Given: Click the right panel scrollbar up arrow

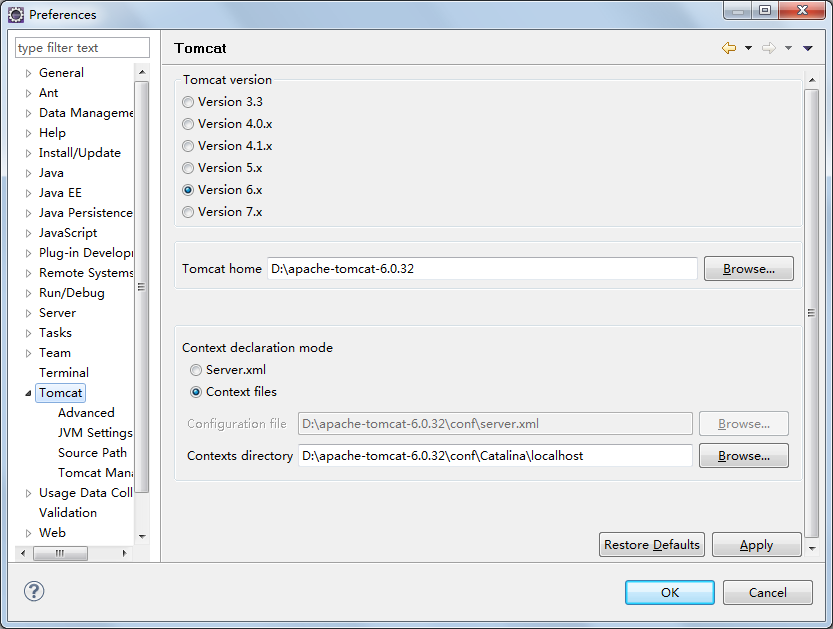Looking at the screenshot, I should (812, 80).
